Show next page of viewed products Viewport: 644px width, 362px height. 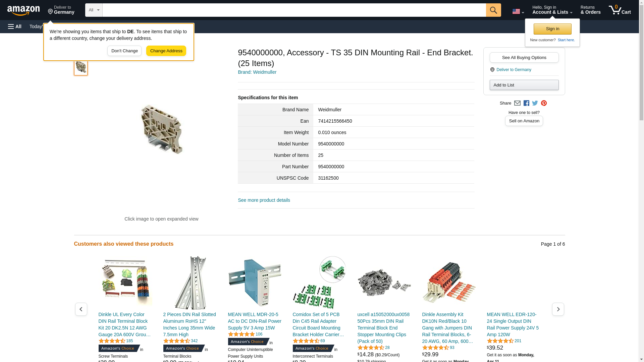click(558, 309)
